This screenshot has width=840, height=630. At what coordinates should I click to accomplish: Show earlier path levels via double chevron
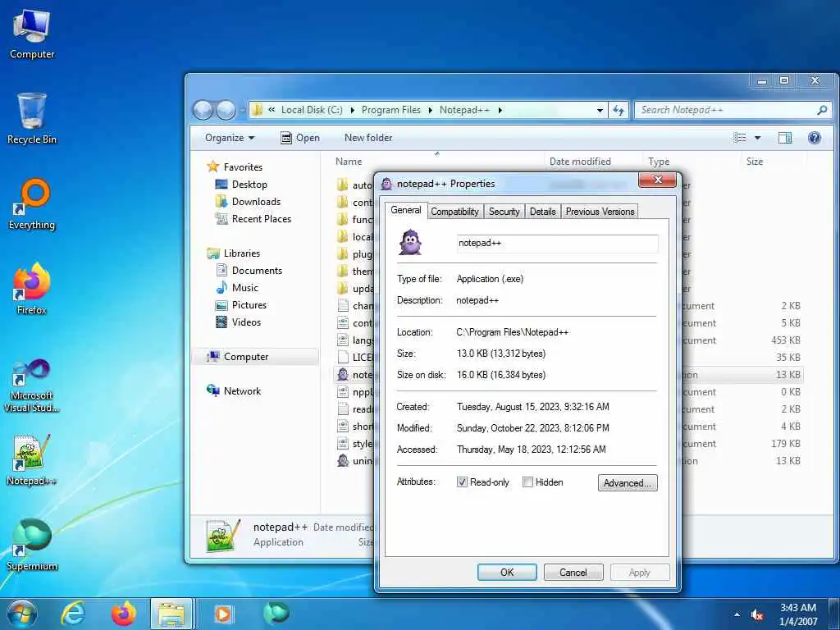click(x=272, y=109)
